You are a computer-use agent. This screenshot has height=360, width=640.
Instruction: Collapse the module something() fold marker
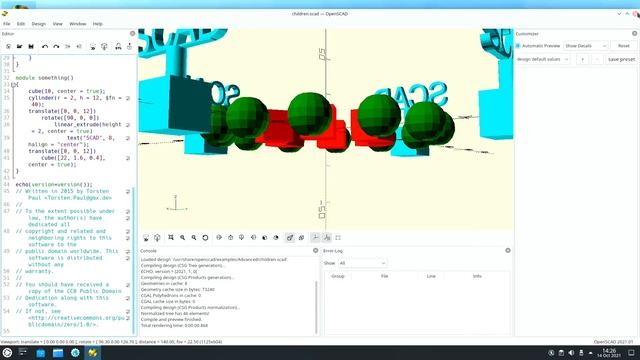pyautogui.click(x=13, y=84)
